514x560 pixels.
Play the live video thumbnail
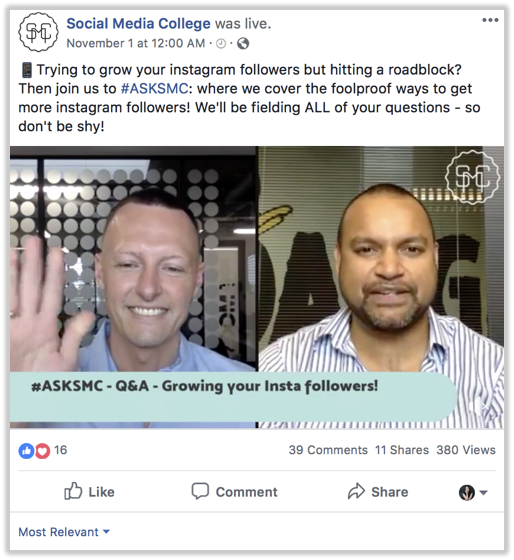257,287
